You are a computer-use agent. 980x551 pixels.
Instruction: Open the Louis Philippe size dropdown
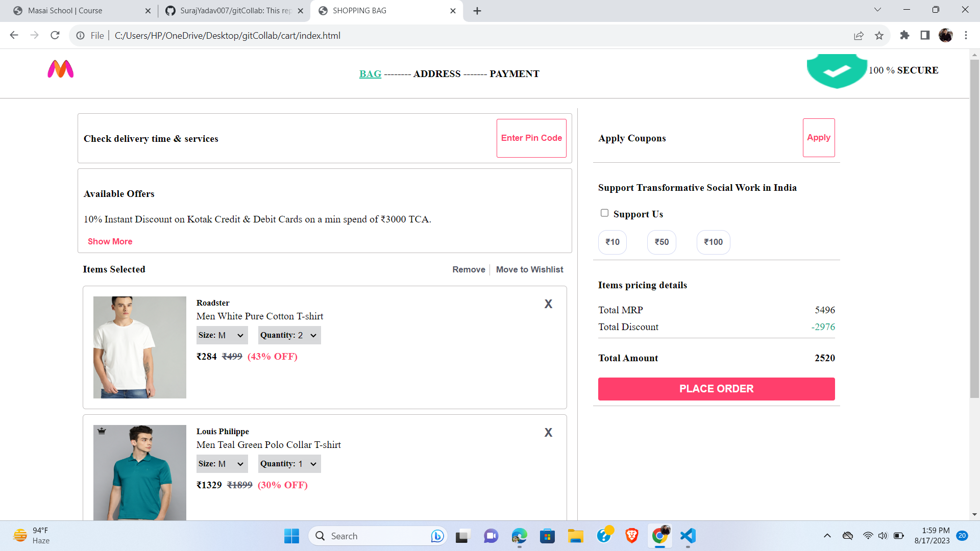222,464
